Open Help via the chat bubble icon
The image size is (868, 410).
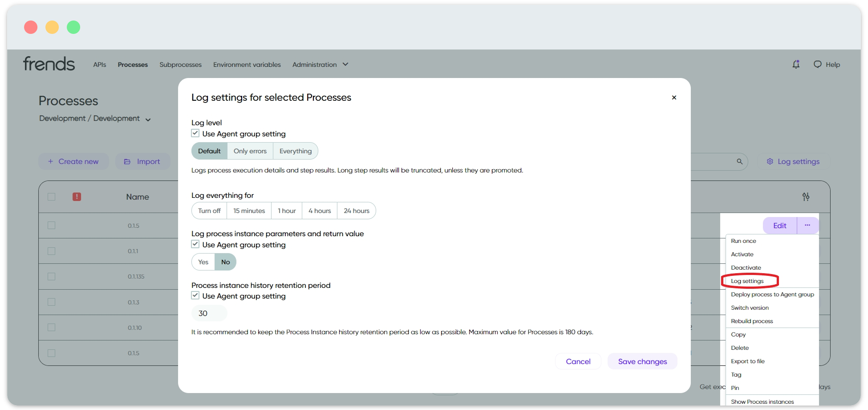click(x=818, y=65)
